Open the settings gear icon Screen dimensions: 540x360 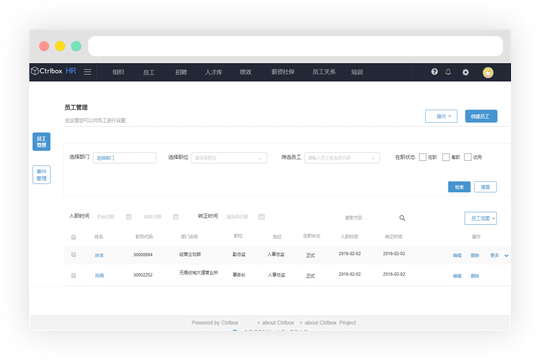(465, 72)
